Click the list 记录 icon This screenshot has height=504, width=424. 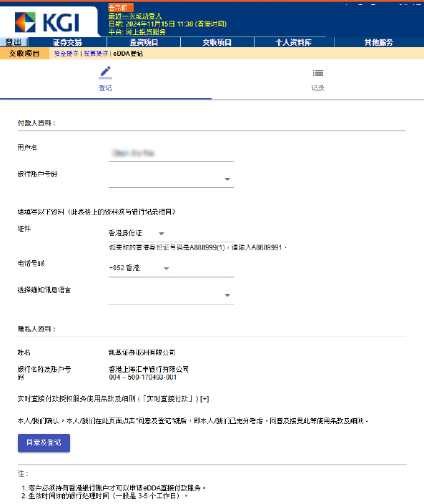click(318, 73)
